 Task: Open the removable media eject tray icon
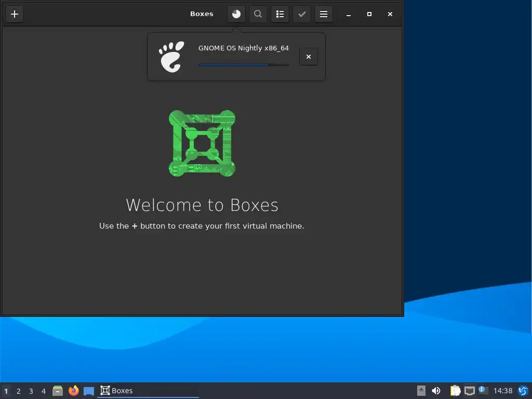tap(421, 391)
